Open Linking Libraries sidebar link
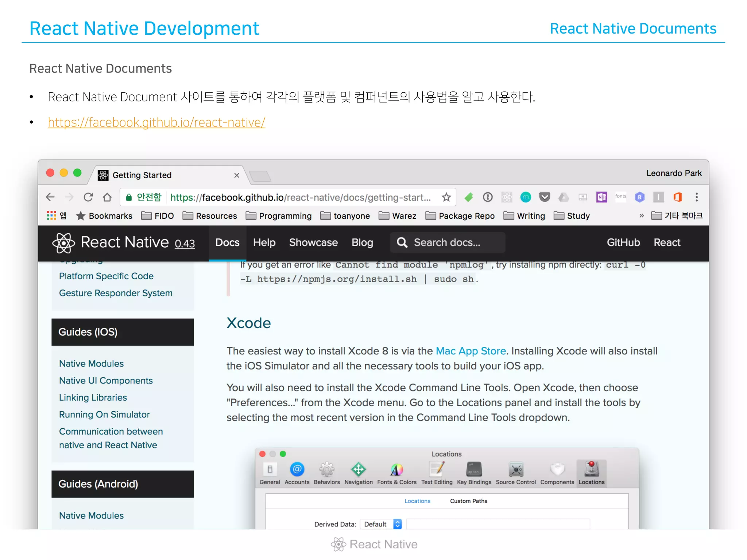This screenshot has width=747, height=560. [x=93, y=398]
